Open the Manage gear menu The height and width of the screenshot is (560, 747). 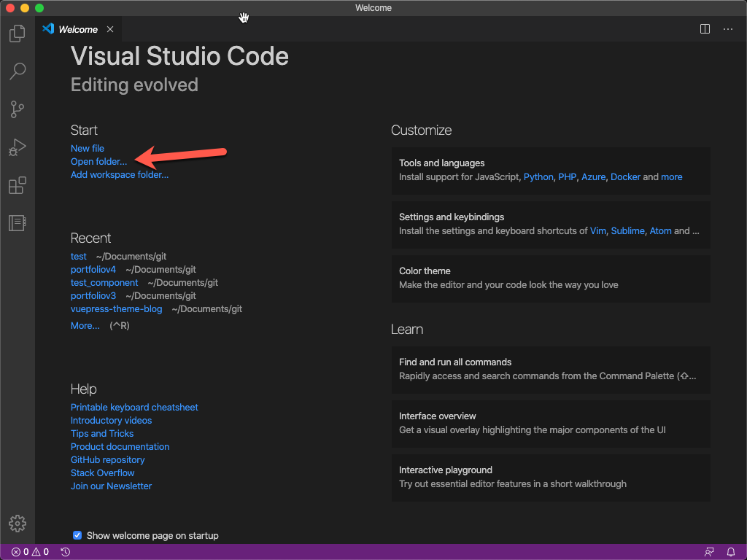18,524
